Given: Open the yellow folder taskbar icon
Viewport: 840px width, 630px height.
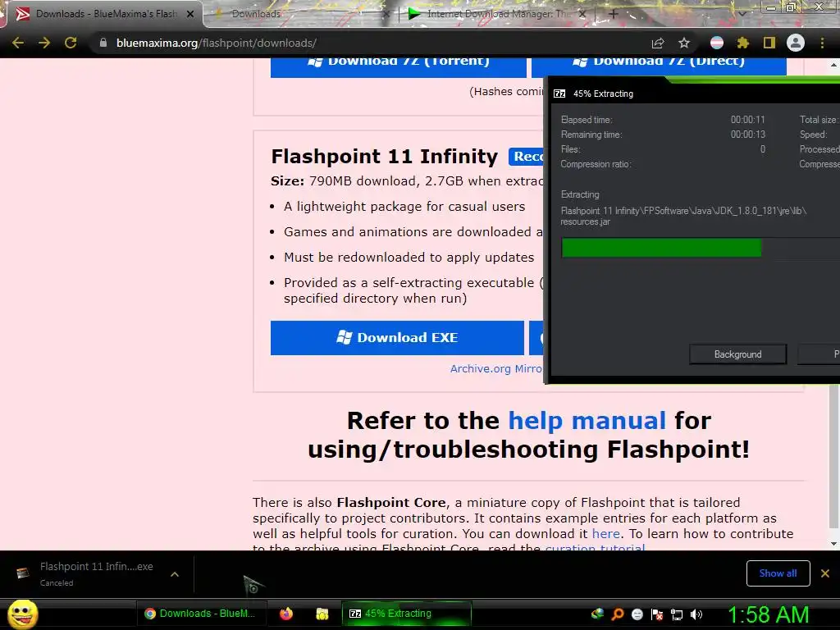Looking at the screenshot, I should [x=322, y=614].
